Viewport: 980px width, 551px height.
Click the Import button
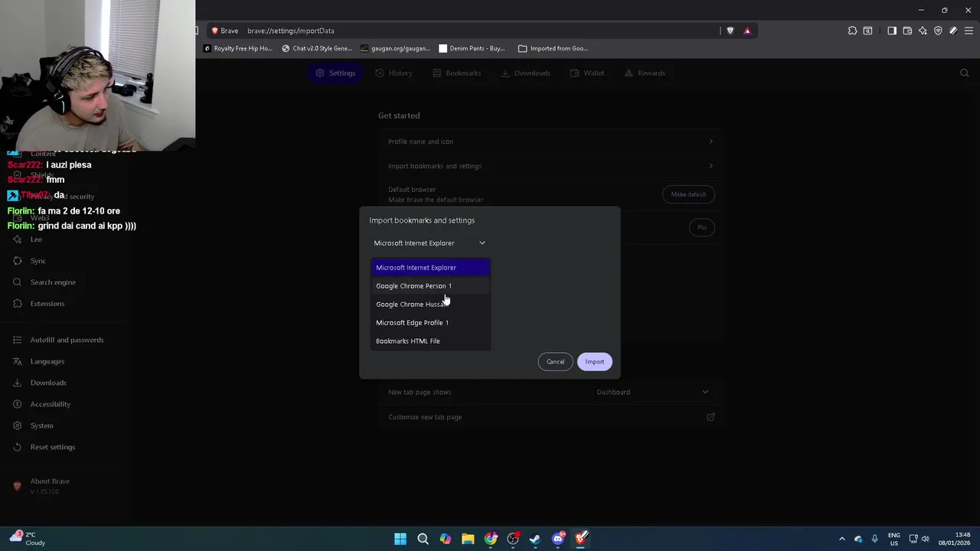pyautogui.click(x=595, y=362)
